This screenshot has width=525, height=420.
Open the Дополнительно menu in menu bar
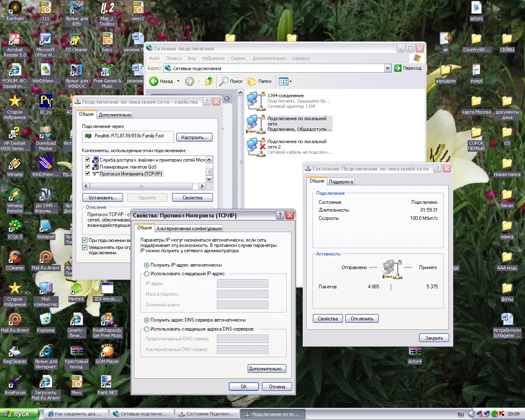coord(269,58)
